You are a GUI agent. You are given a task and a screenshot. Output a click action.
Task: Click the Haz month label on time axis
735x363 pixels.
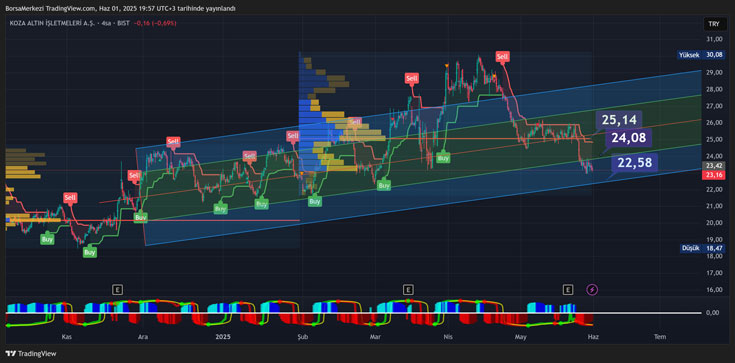point(594,336)
